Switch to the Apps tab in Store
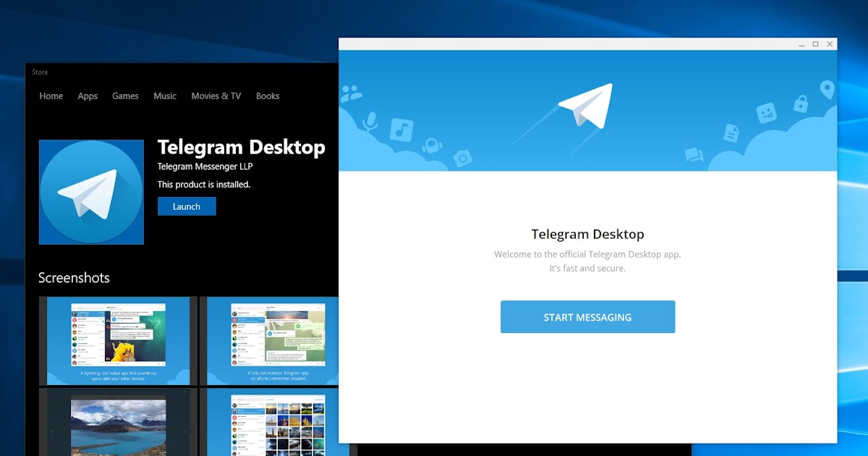This screenshot has width=868, height=456. click(x=88, y=96)
